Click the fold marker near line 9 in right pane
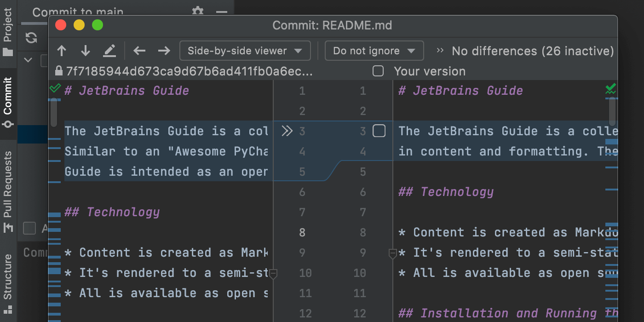The width and height of the screenshot is (644, 322). click(393, 253)
